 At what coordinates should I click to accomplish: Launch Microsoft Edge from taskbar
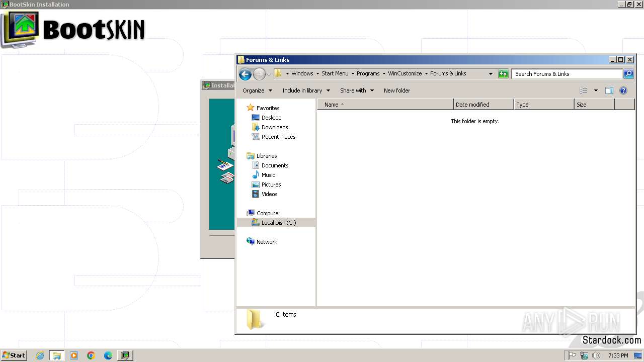pos(108,355)
